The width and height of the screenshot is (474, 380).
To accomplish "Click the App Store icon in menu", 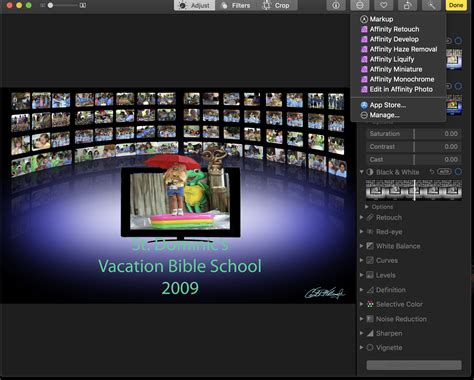I will [364, 105].
